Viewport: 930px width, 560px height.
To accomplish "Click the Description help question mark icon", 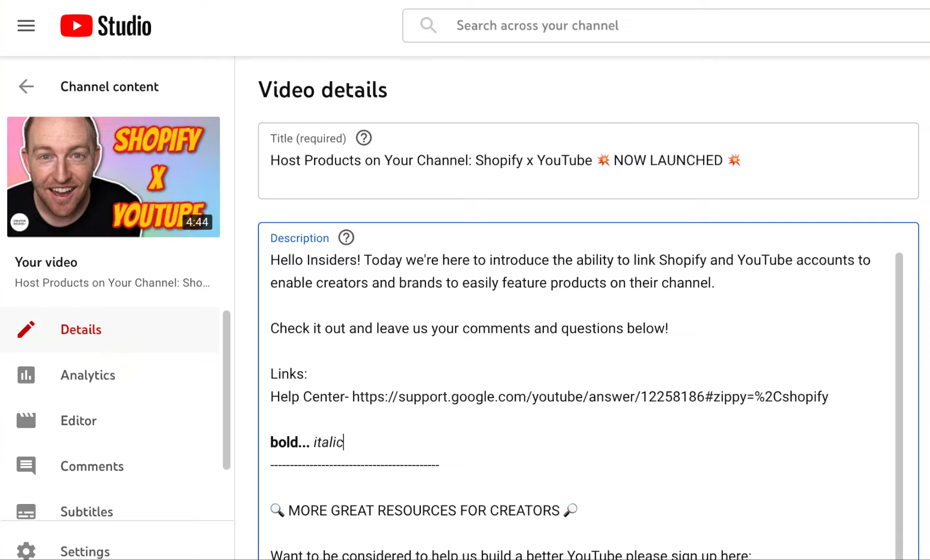I will (x=346, y=237).
